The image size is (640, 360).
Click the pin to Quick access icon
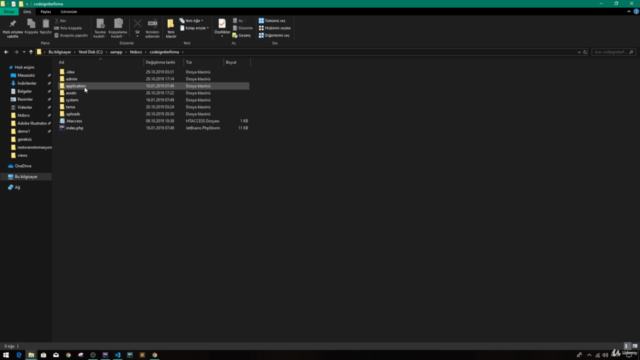tap(13, 24)
